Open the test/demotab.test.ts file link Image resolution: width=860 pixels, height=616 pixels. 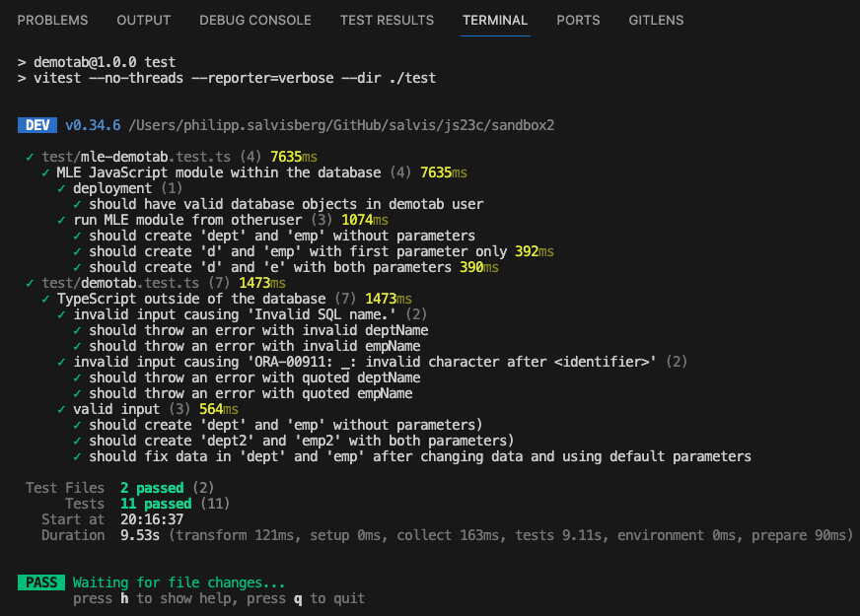(x=120, y=283)
